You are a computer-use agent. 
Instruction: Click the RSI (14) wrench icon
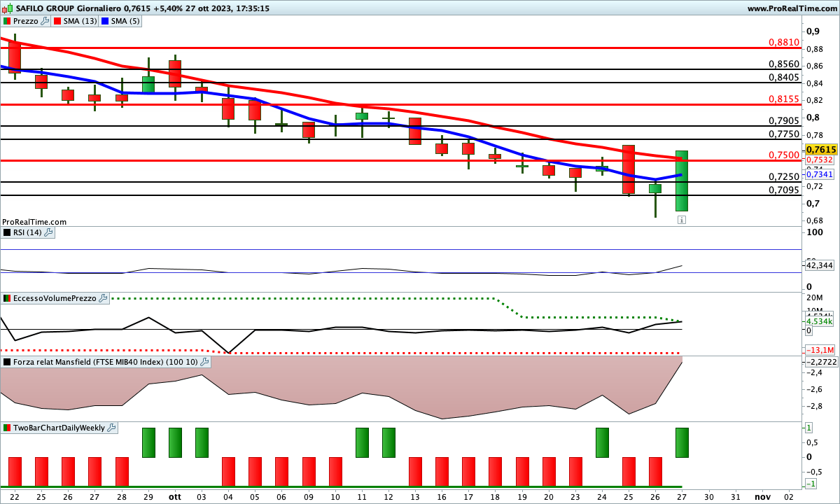49,232
